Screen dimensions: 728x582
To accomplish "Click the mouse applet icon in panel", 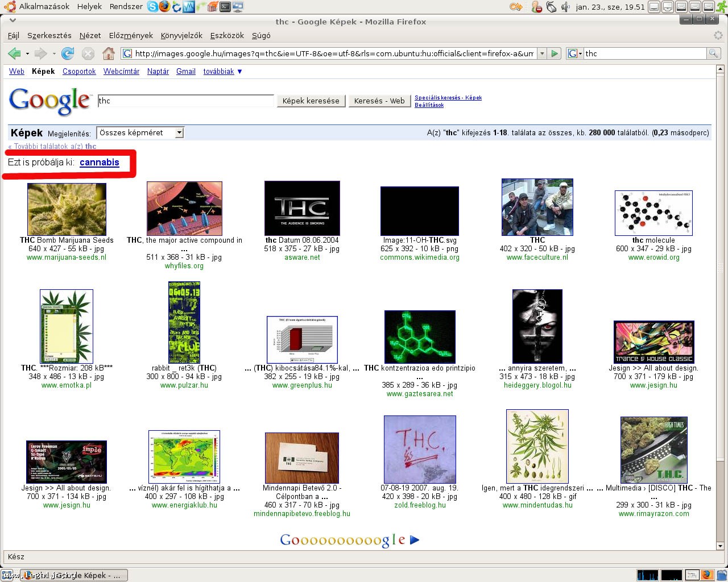I will pos(551,7).
